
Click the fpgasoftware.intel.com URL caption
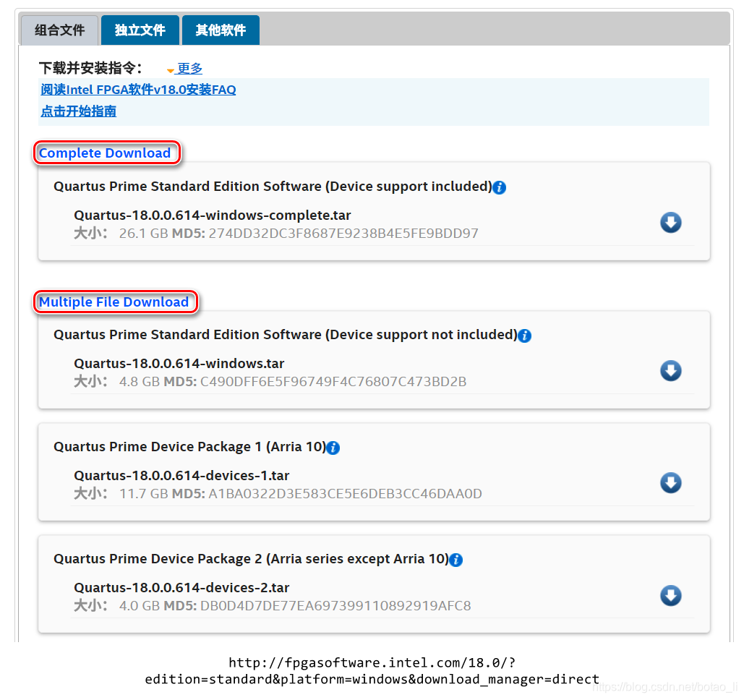pos(372,670)
